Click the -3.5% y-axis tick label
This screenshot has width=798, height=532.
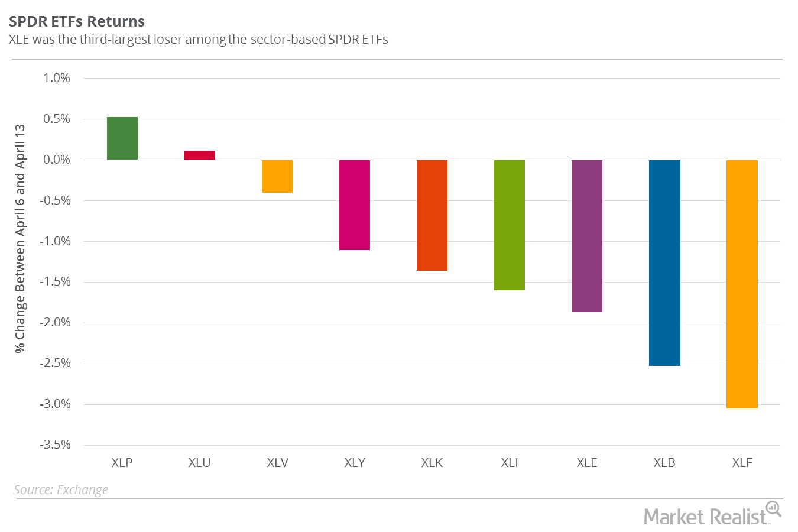click(x=55, y=445)
